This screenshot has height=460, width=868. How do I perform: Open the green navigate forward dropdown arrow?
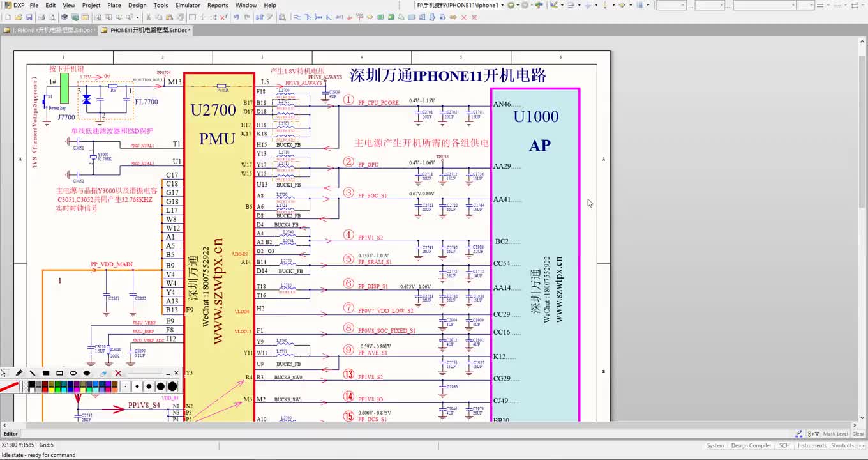pos(518,5)
